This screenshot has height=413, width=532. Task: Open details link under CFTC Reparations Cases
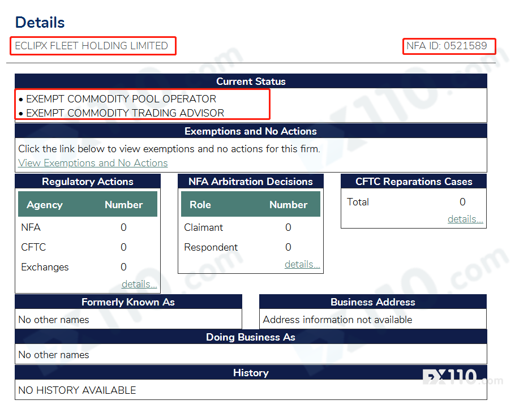coord(465,219)
